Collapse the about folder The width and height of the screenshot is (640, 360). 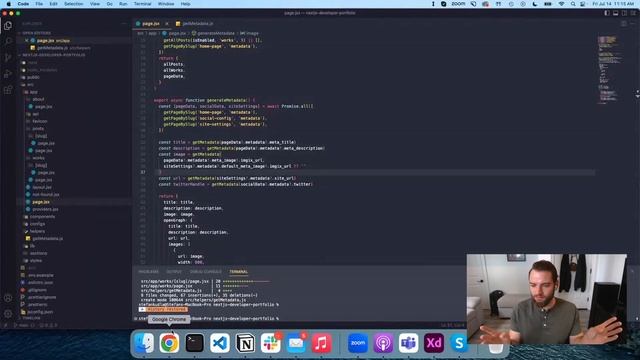coord(37,99)
